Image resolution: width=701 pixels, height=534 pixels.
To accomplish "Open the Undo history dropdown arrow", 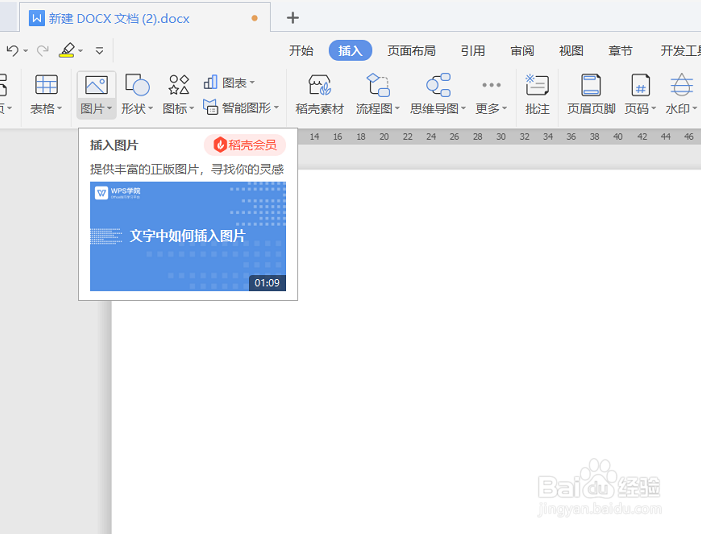I will 25,51.
